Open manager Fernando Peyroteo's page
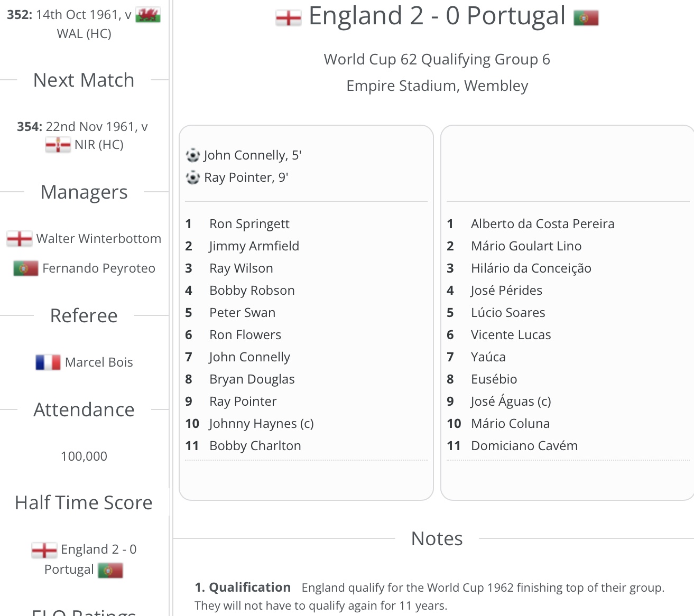 (x=99, y=268)
